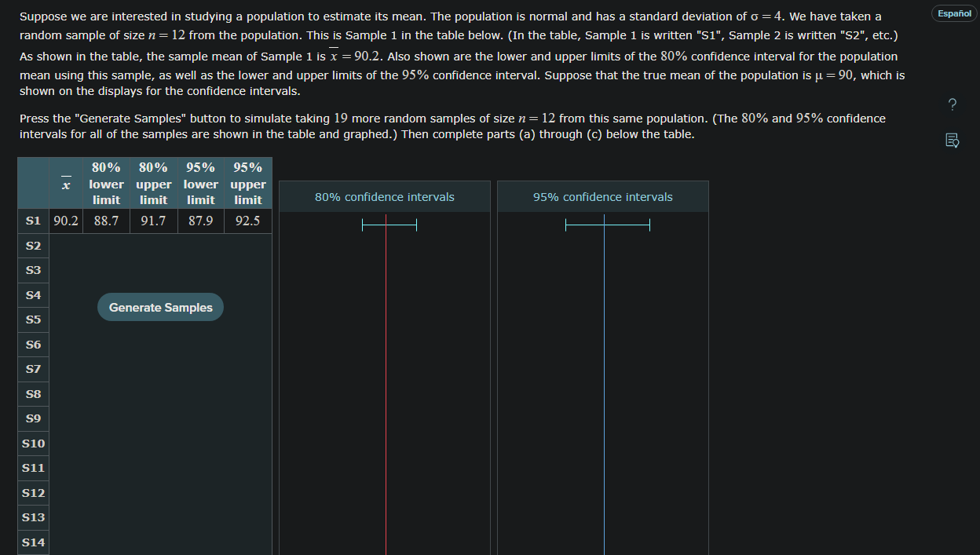Click the sample mean value 90.2 for Sample 1
Image resolution: width=980 pixels, height=555 pixels.
[x=66, y=221]
